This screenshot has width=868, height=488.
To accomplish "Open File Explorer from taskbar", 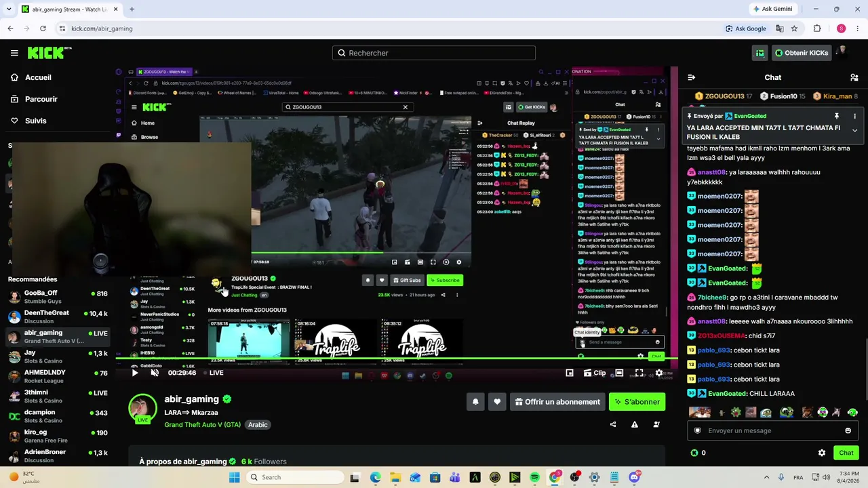I will point(395,477).
